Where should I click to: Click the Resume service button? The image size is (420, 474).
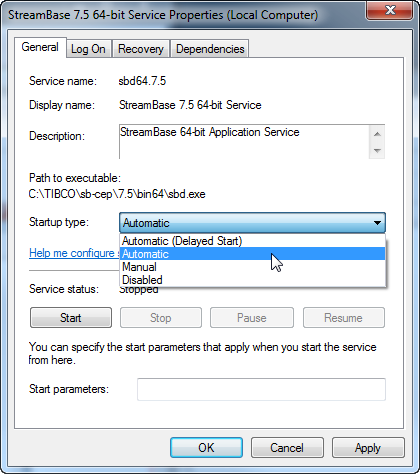[x=344, y=318]
